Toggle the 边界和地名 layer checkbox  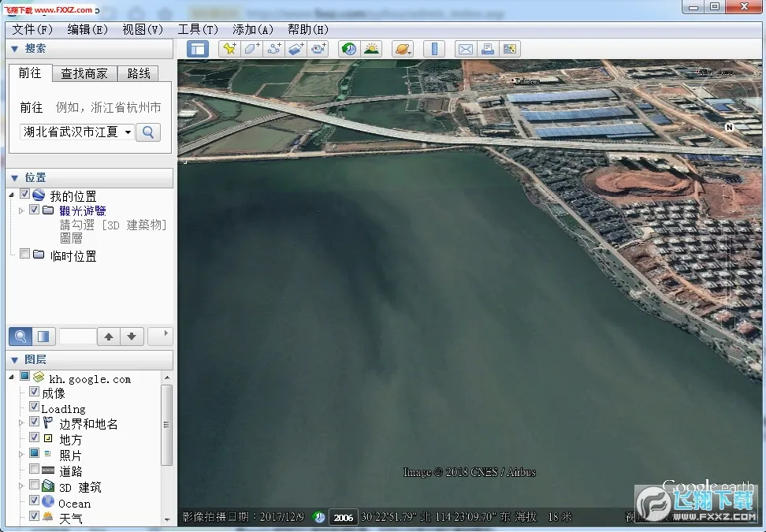(x=34, y=422)
